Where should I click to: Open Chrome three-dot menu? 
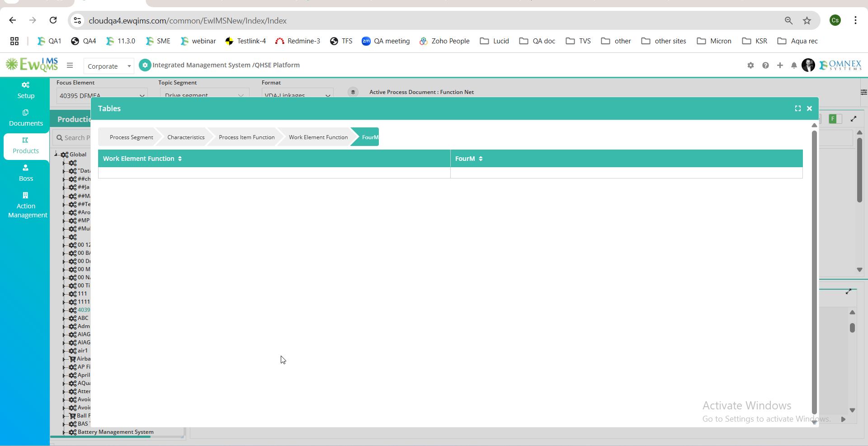point(855,20)
